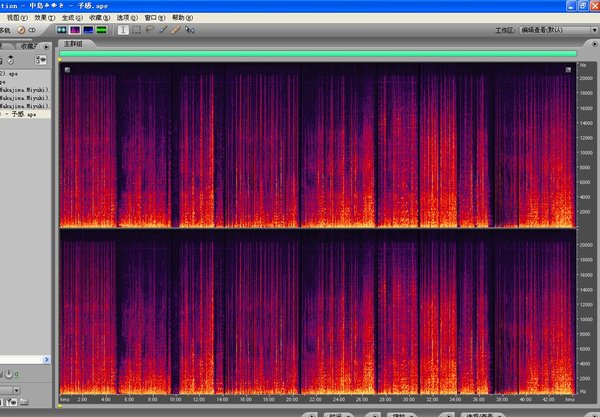This screenshot has width=600, height=417.
Task: Switch to the 主群组 tab
Action: coord(73,45)
